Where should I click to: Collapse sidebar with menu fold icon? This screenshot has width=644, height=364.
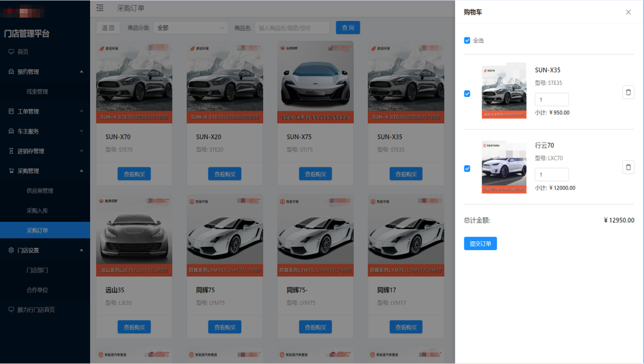point(100,8)
